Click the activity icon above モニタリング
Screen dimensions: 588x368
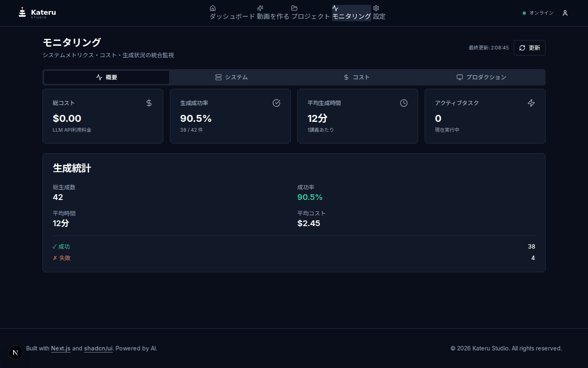(335, 8)
